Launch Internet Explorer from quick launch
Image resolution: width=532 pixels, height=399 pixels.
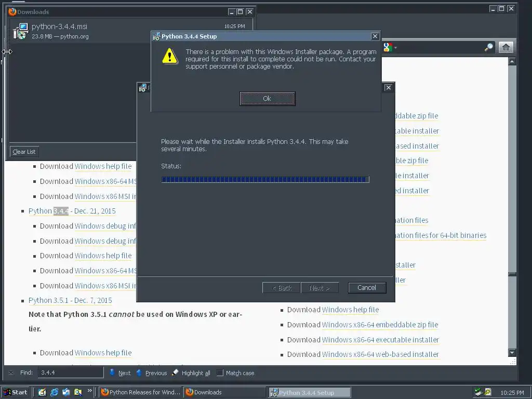point(54,392)
